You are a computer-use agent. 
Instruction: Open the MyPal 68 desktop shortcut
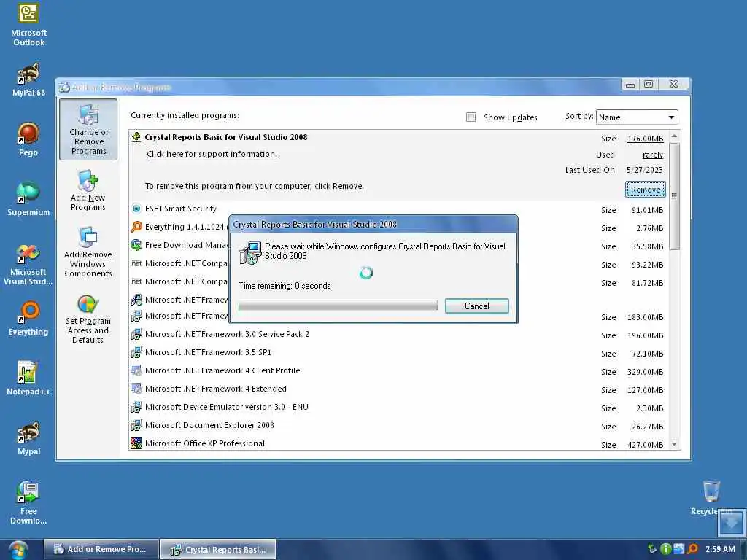click(x=28, y=79)
